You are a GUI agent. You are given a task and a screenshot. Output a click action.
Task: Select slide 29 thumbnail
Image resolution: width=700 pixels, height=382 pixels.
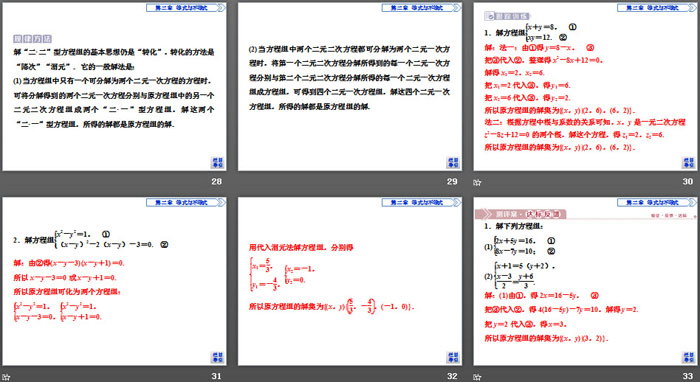(350, 87)
